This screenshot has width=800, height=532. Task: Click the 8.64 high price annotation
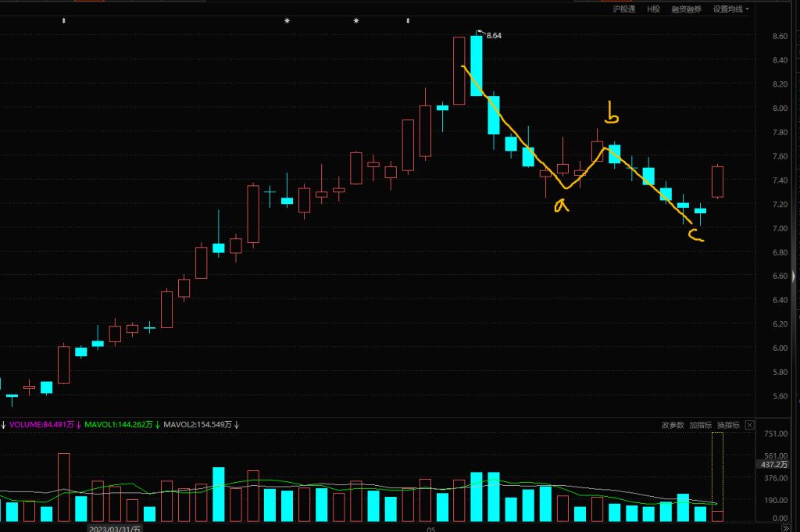(494, 36)
